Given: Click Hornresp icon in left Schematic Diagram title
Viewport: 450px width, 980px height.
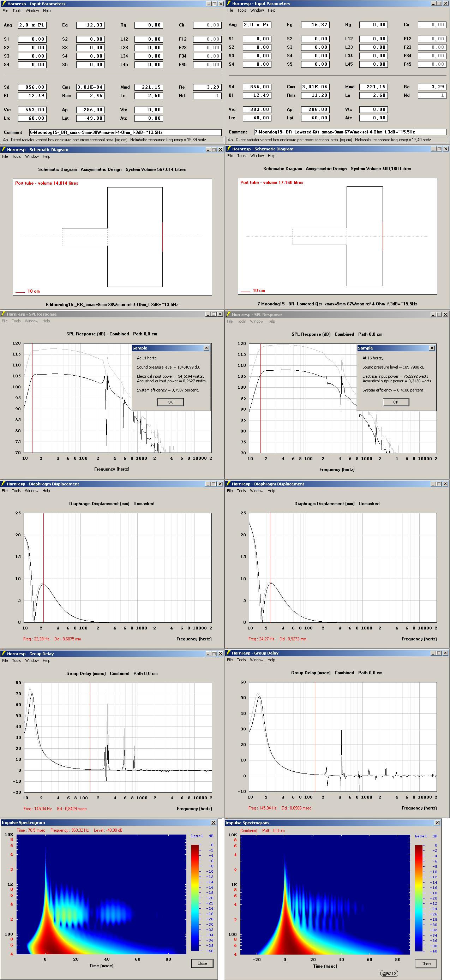Looking at the screenshot, I should (4, 150).
